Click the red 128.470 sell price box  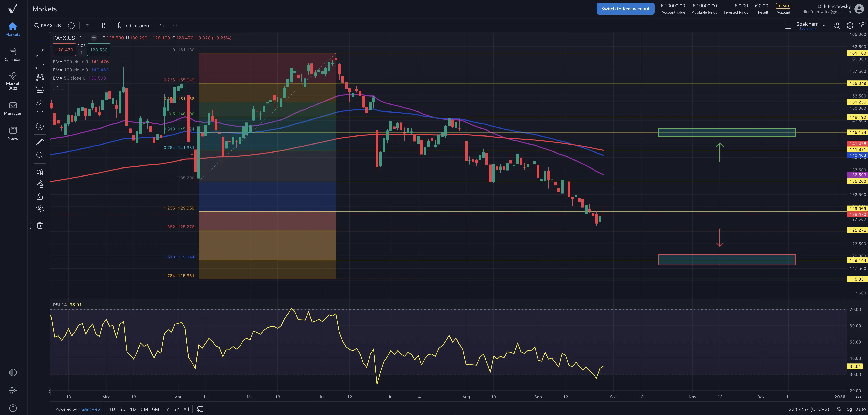[x=64, y=50]
